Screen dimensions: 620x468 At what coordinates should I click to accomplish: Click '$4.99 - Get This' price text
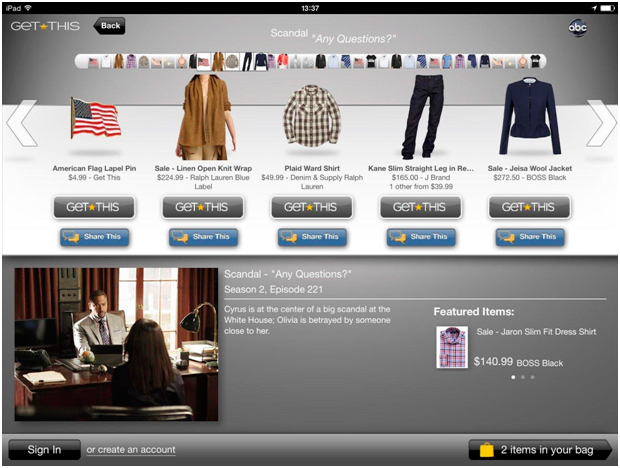(x=94, y=177)
